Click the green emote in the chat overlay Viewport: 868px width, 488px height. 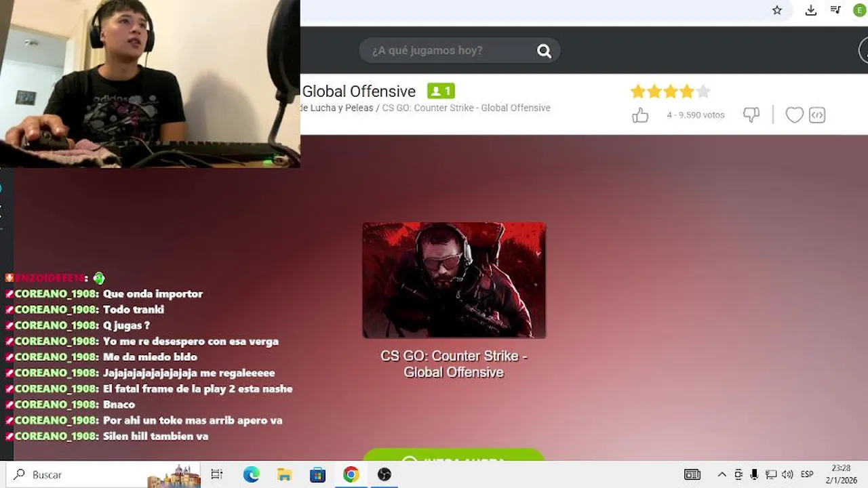(x=99, y=278)
